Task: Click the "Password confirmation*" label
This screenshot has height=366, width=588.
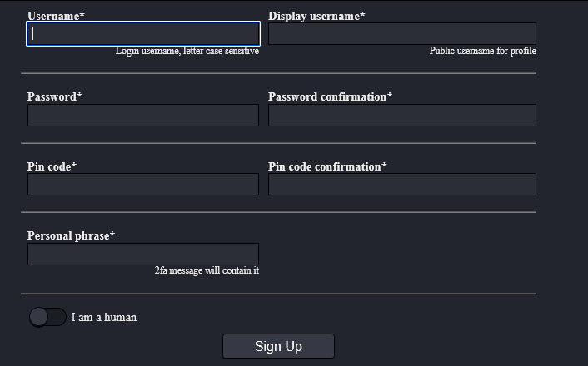Action: (x=330, y=96)
